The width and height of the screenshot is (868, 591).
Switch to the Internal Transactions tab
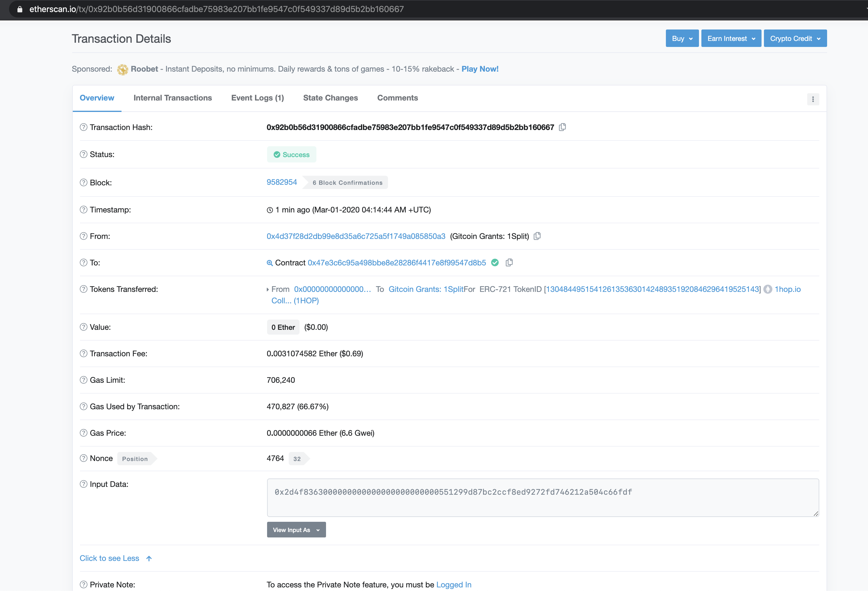pyautogui.click(x=173, y=98)
